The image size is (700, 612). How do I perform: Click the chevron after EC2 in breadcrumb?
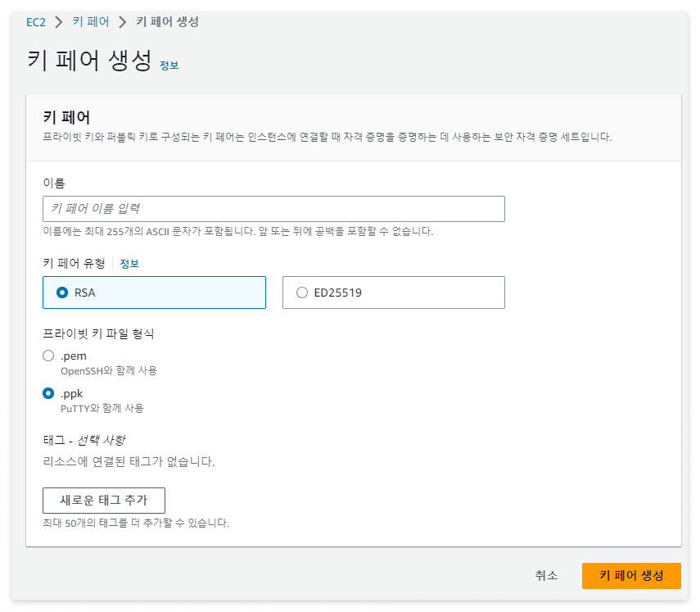point(59,22)
